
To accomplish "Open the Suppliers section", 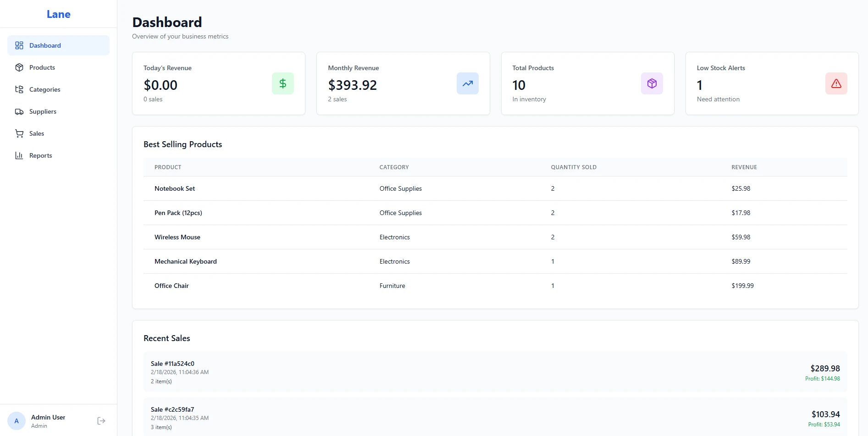I will pos(43,111).
